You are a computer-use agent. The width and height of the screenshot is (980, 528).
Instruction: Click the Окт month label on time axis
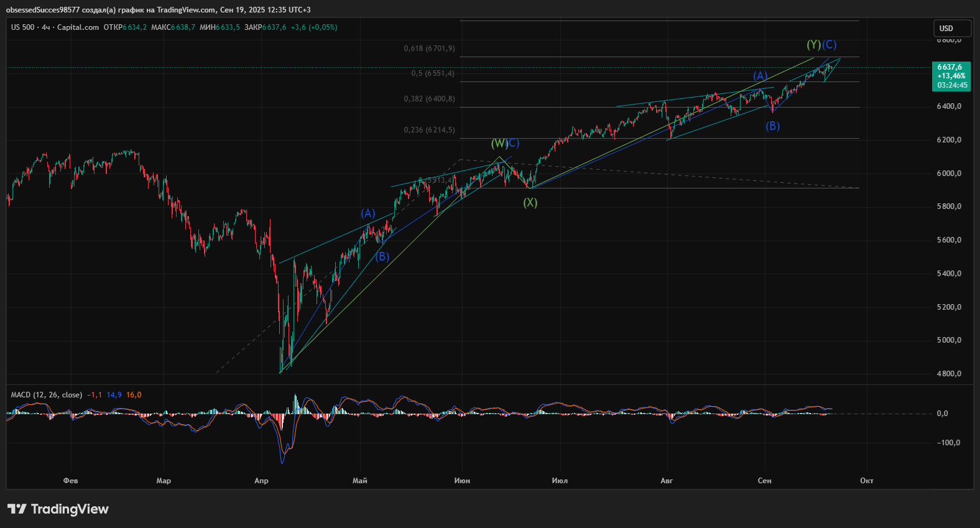point(867,481)
